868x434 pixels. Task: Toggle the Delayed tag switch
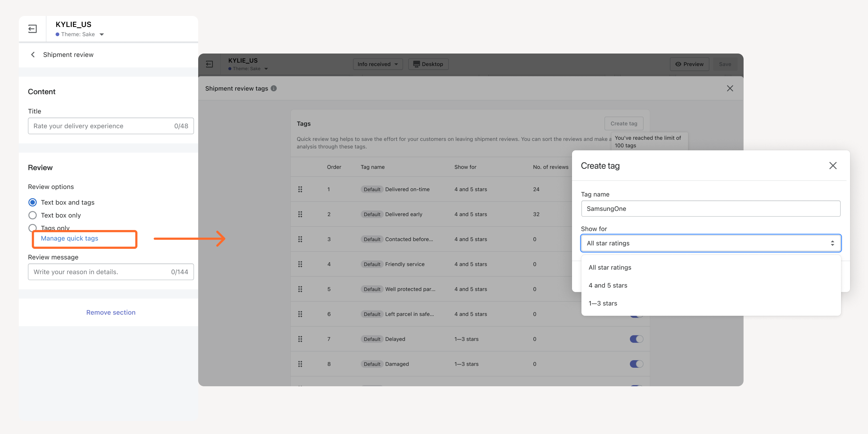point(636,339)
